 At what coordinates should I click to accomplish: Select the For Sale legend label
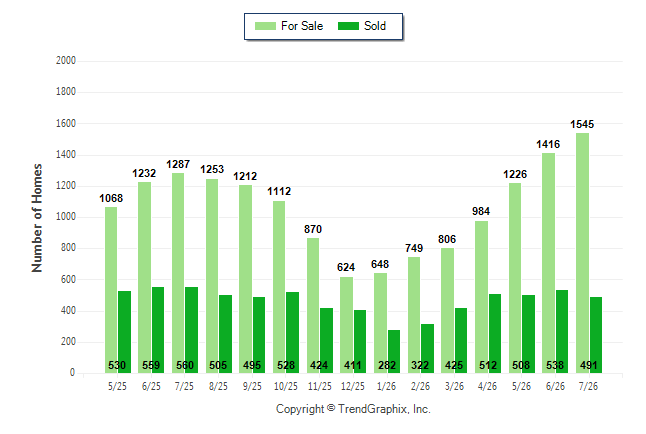302,26
